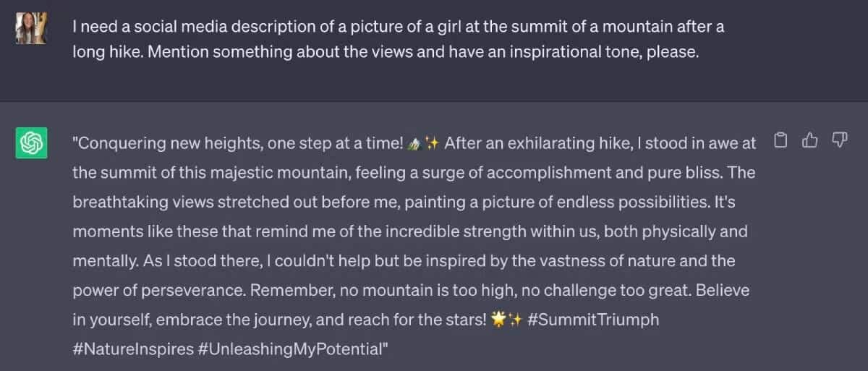Click the sparkles emoji after the mountain emoji
This screenshot has height=371, width=868.
coord(432,143)
